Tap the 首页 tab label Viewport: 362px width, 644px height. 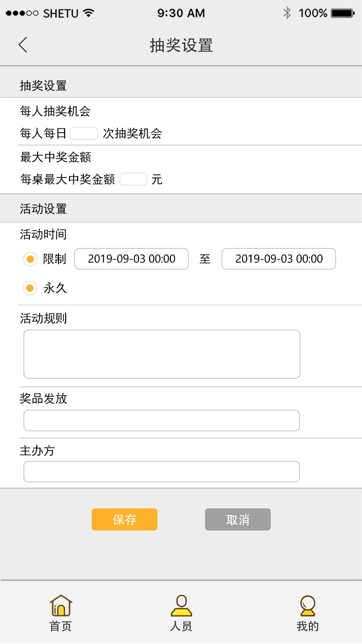click(x=61, y=626)
